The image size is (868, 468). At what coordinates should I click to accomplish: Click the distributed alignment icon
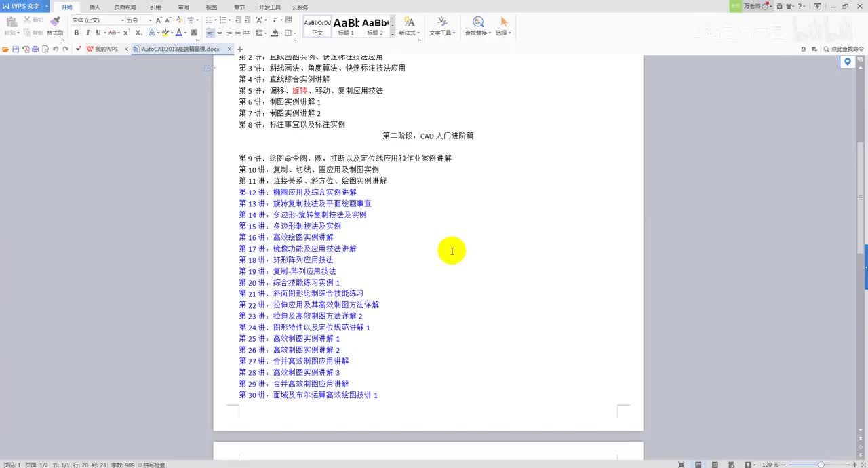point(248,33)
